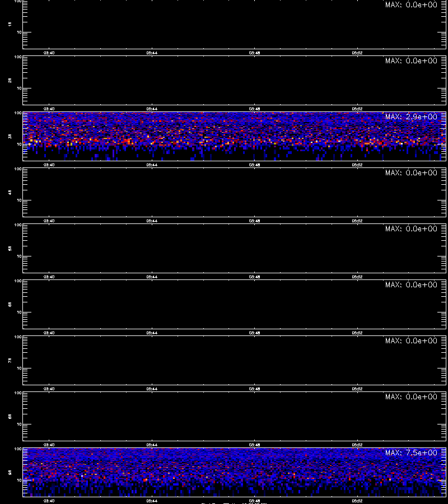The width and height of the screenshot is (448, 504).
Task: Click the '100' y-axis tick of panel 9R
Action: [18, 449]
